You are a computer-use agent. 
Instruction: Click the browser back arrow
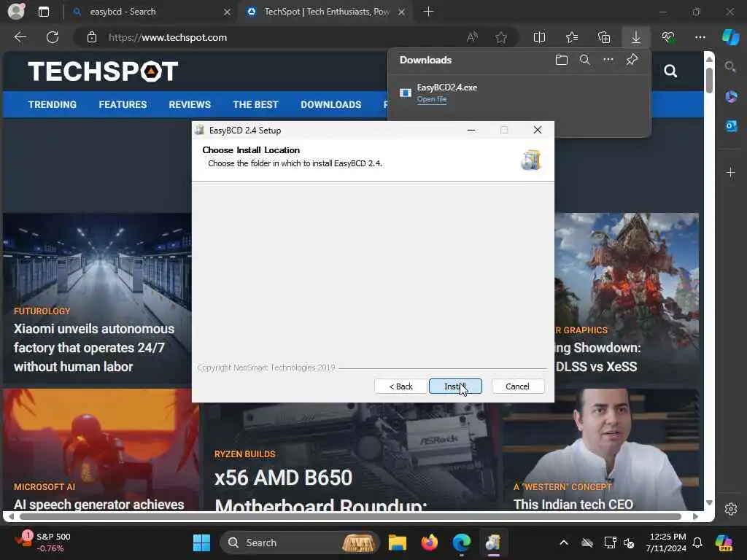pyautogui.click(x=20, y=37)
